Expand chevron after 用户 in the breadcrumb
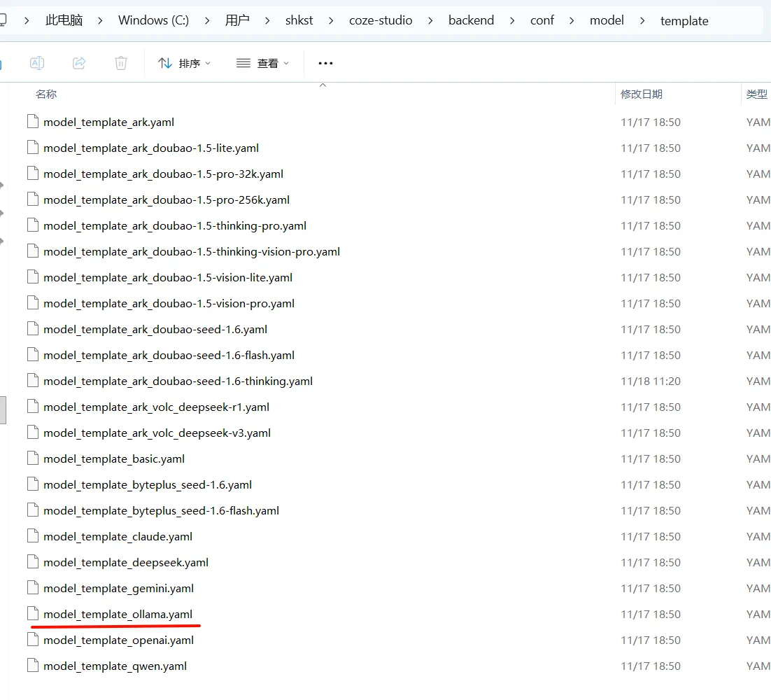The height and width of the screenshot is (700, 771). coord(267,21)
